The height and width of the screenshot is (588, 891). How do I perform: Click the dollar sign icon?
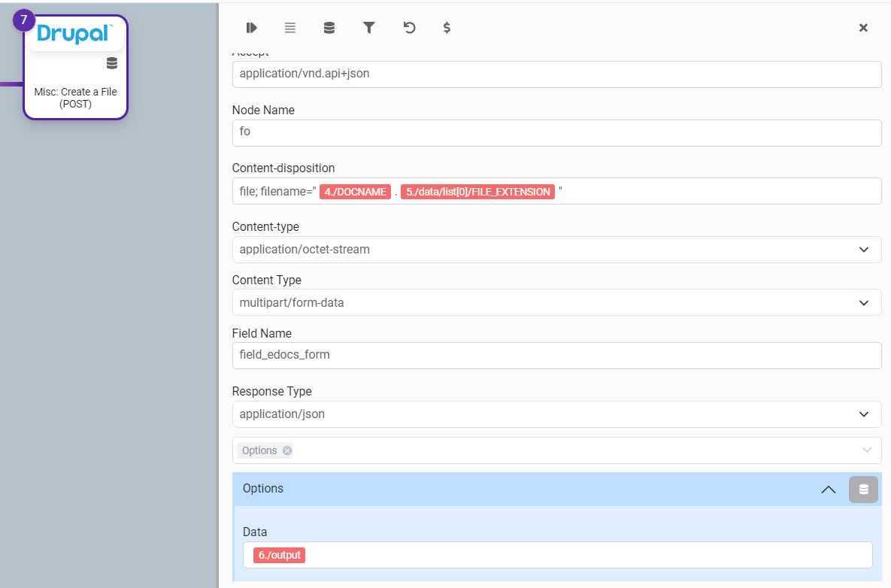[447, 28]
